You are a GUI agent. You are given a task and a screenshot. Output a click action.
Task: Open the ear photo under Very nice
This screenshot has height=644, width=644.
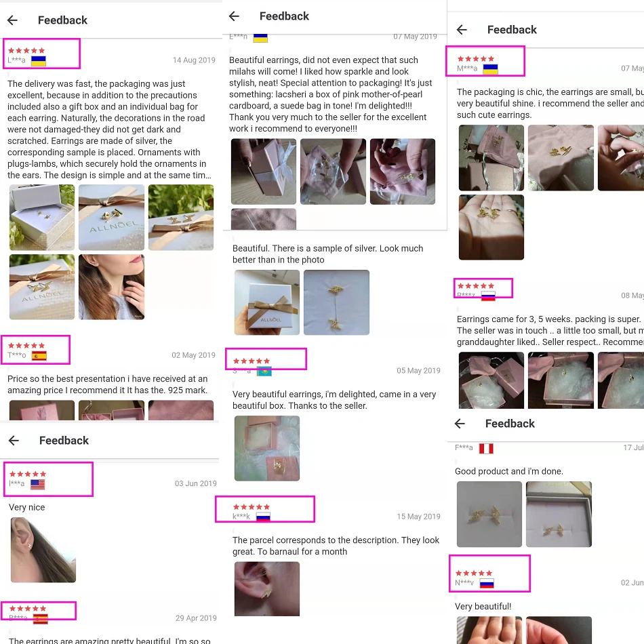(x=43, y=550)
